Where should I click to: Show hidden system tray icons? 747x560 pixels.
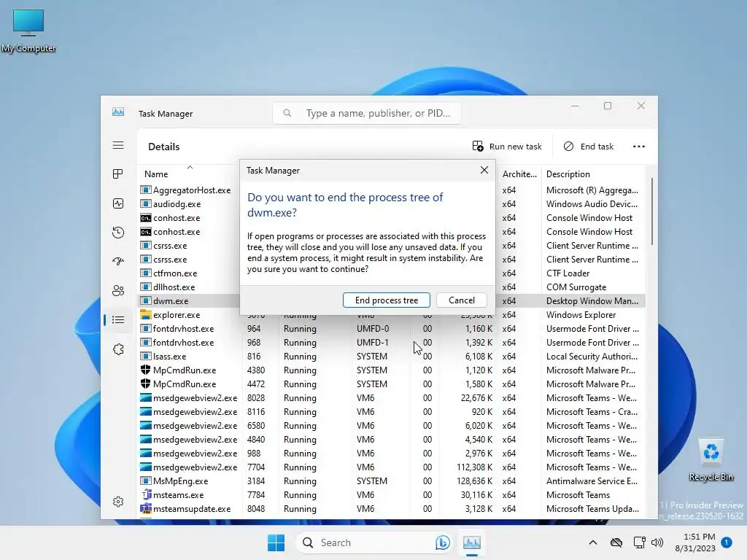[592, 542]
